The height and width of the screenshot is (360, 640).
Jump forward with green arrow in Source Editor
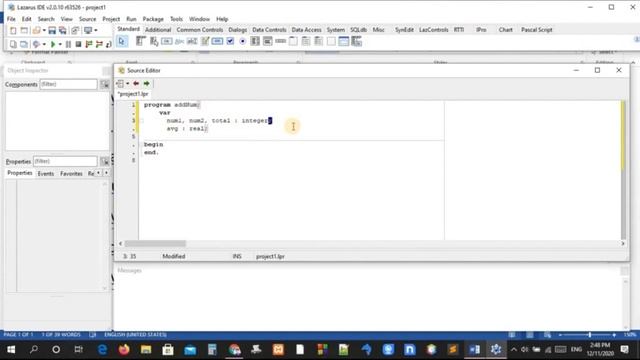(x=147, y=84)
